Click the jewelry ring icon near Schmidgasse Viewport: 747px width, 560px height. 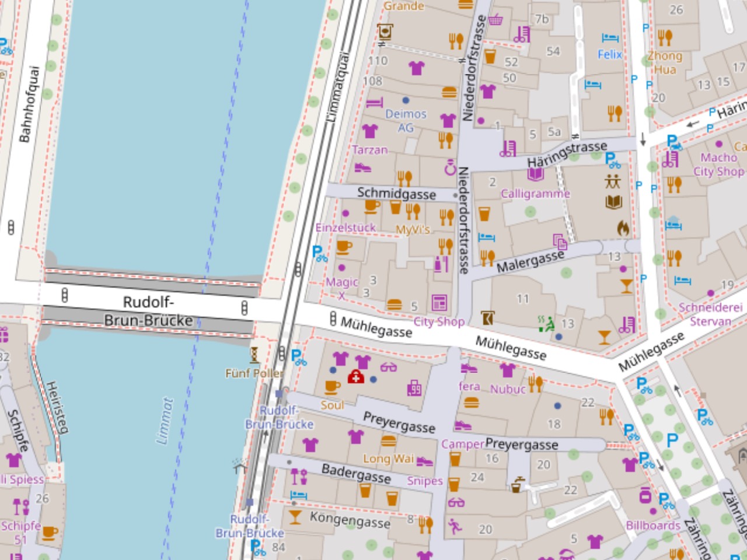pyautogui.click(x=450, y=167)
